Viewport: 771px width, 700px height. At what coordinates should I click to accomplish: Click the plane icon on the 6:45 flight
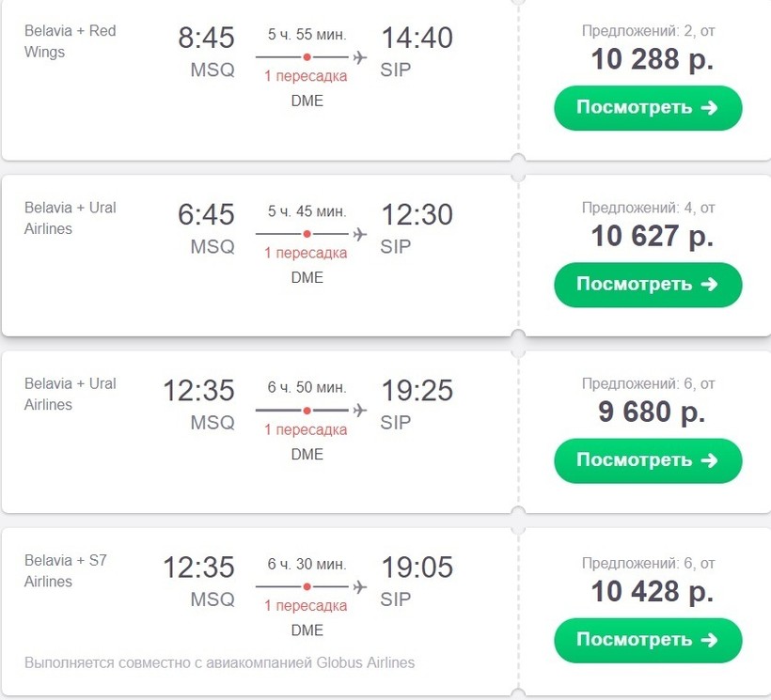coord(358,234)
